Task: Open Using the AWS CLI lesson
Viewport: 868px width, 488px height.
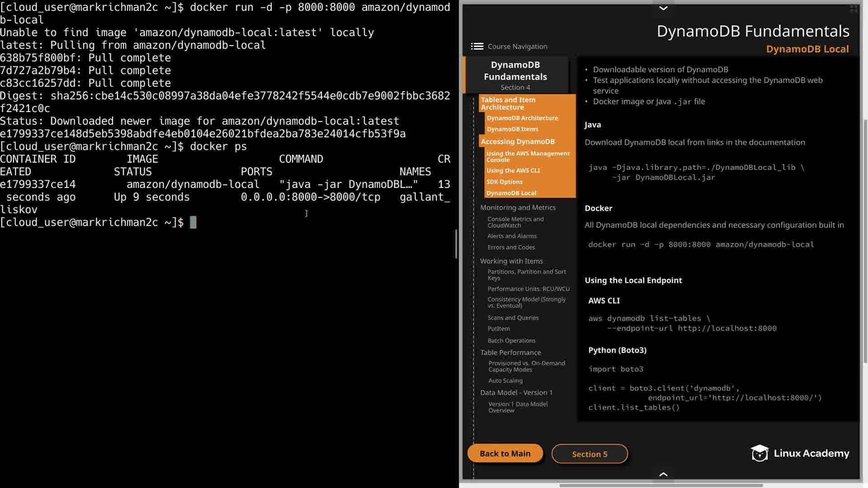Action: [x=513, y=170]
